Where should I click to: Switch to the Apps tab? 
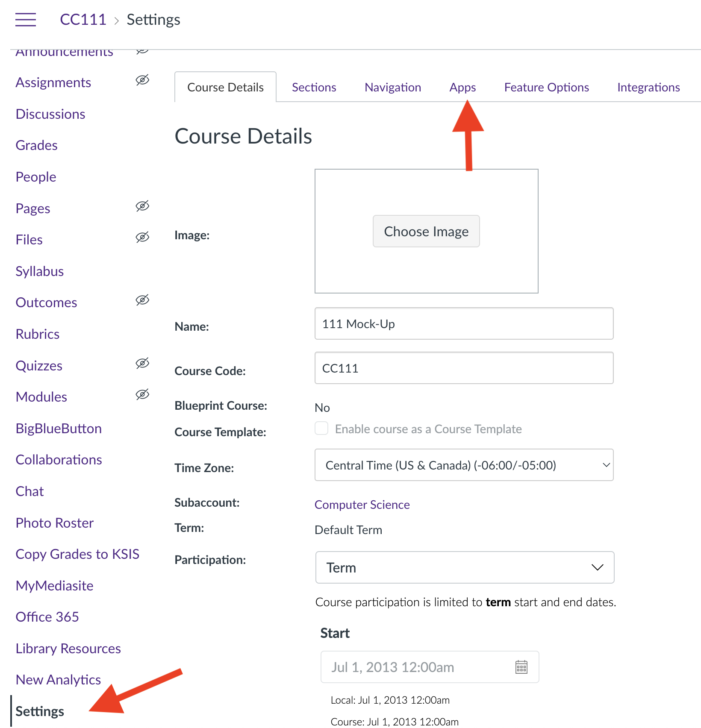click(462, 87)
